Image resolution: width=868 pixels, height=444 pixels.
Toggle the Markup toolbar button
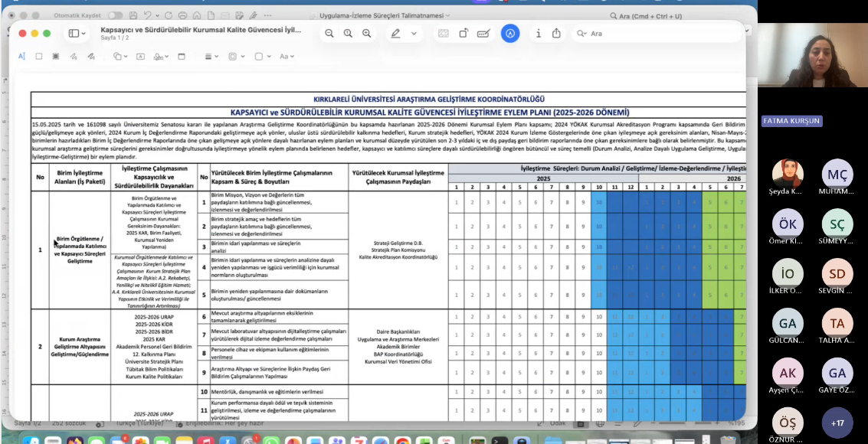pyautogui.click(x=510, y=34)
